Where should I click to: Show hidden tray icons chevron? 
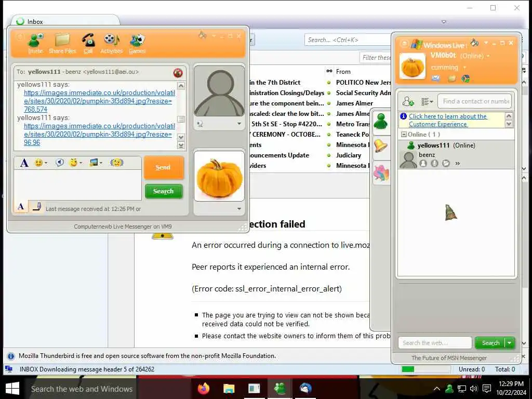pos(436,389)
